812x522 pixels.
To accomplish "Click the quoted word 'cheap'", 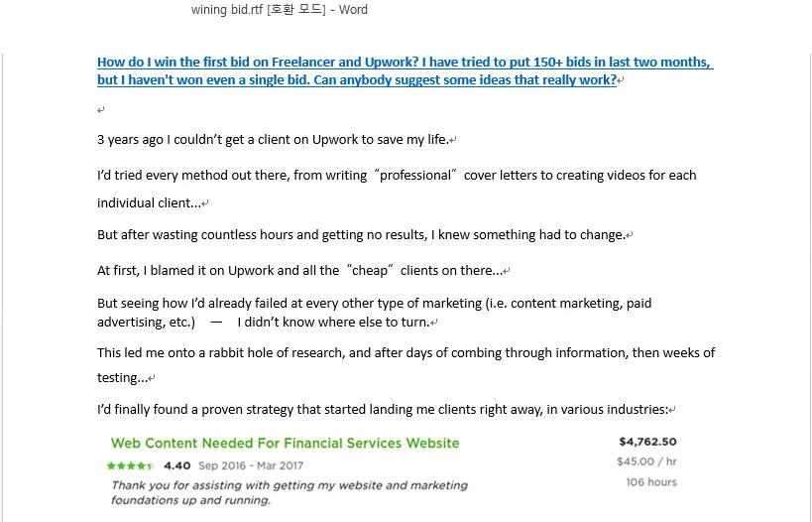I will [369, 271].
